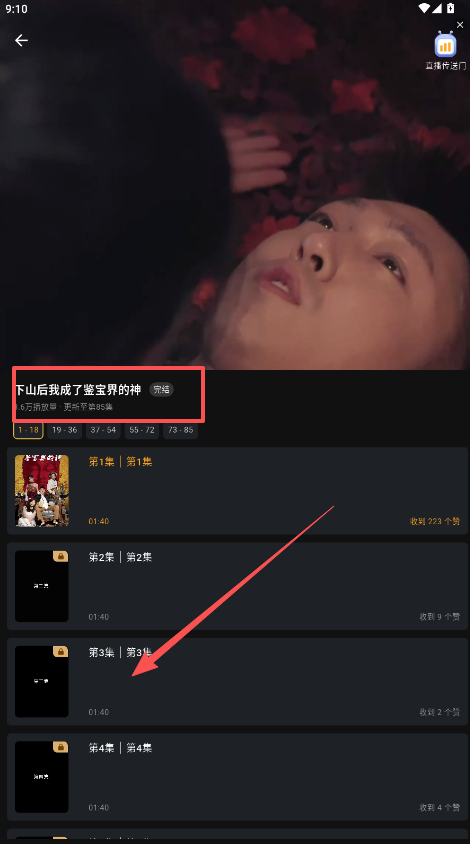Check the battery icon in status bar
The width and height of the screenshot is (470, 844).
[451, 9]
